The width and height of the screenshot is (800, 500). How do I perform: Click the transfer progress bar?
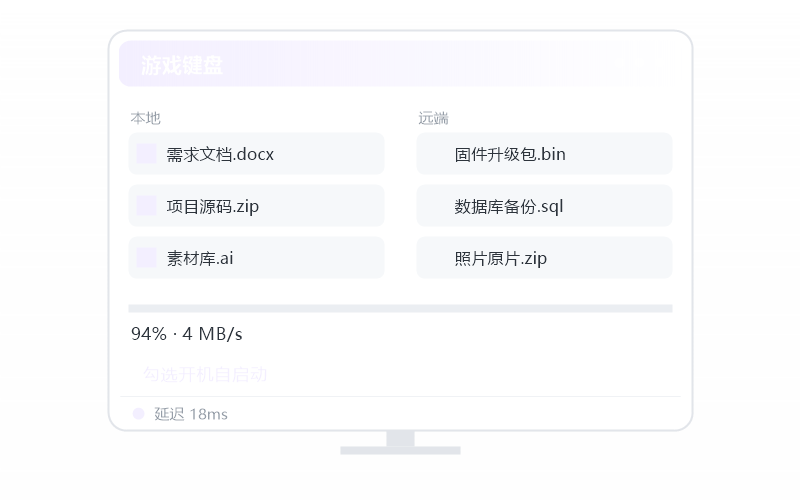401,308
